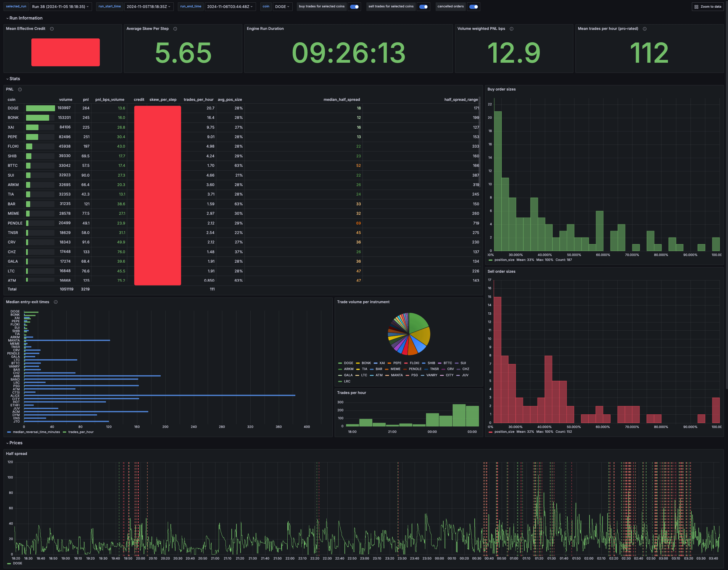728x570 pixels.
Task: Click the Zoom to data grid icon
Action: click(x=696, y=7)
